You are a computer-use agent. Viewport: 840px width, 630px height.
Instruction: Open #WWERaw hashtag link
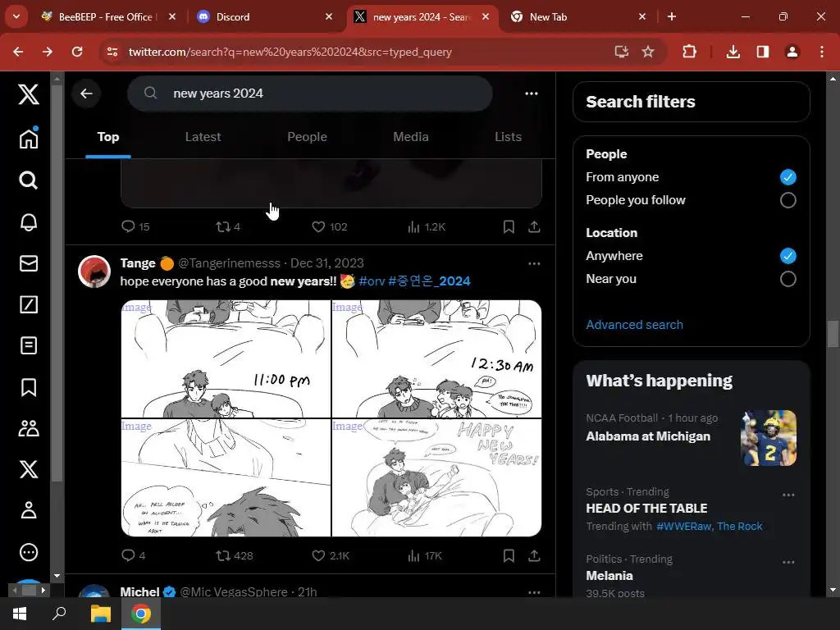pos(684,526)
